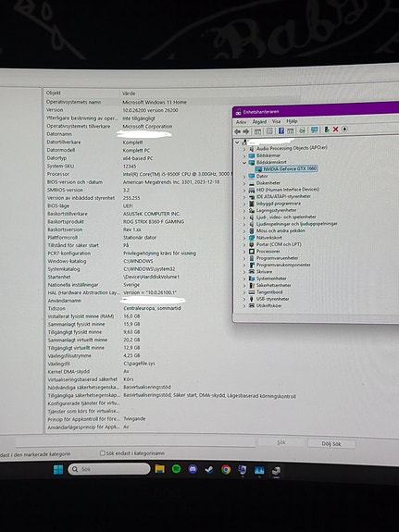Viewport: 399px width, 532px height.
Task: Open the Visa menu
Action: [276, 121]
